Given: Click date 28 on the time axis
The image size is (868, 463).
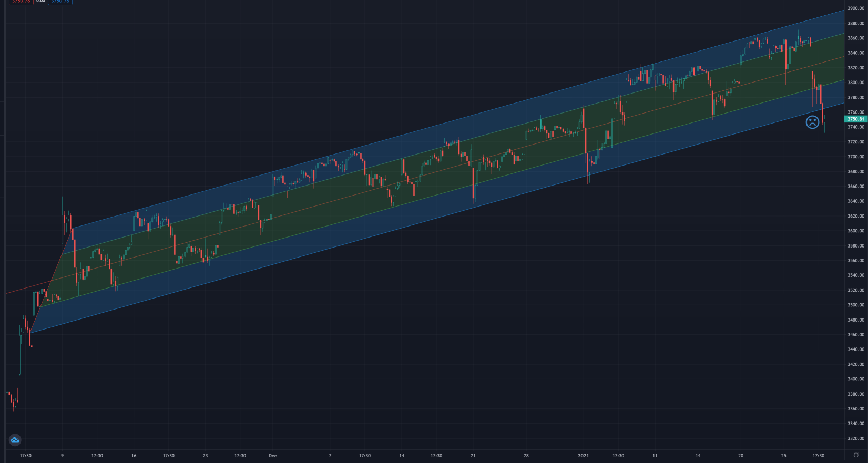Looking at the screenshot, I should (x=526, y=456).
